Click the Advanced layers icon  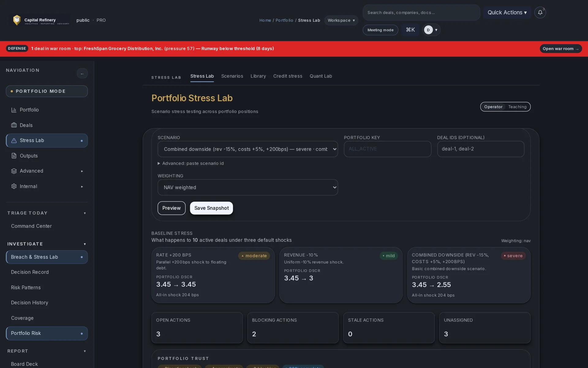point(14,171)
